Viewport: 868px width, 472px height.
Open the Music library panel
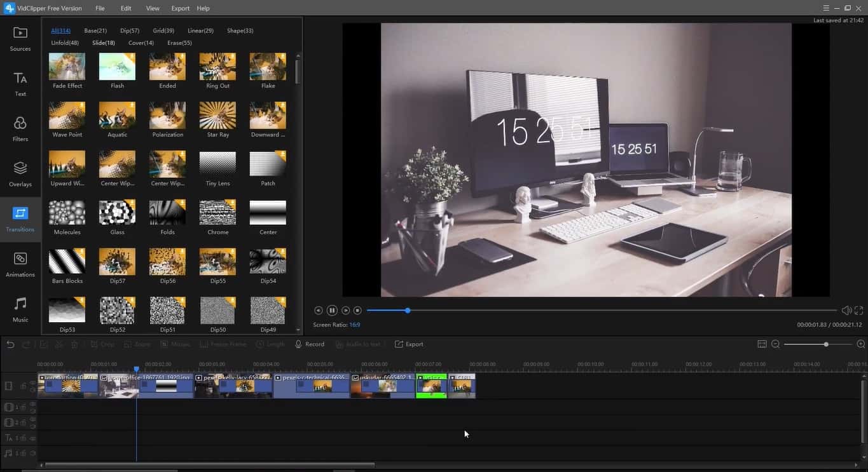tap(20, 309)
